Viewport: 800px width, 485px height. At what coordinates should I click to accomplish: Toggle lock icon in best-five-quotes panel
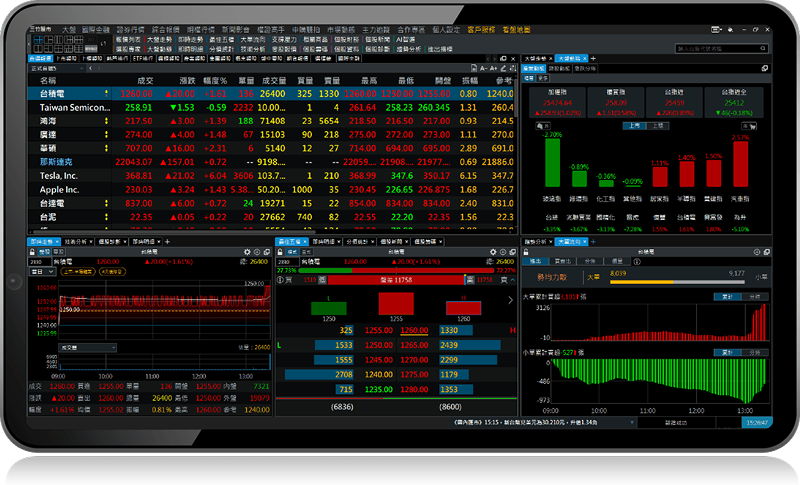(x=280, y=252)
